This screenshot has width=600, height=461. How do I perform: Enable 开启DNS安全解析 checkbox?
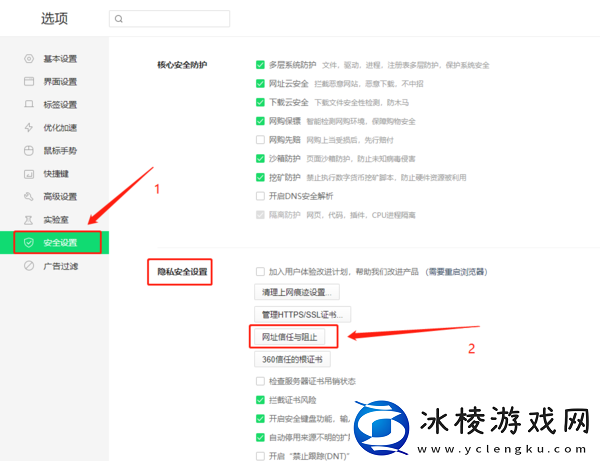click(260, 196)
